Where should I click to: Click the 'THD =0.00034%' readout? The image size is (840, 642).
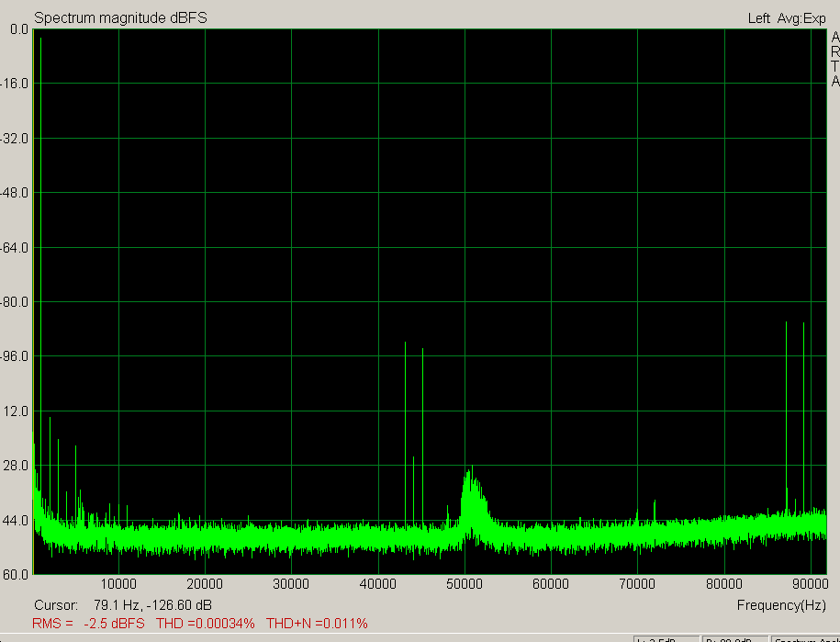click(205, 624)
